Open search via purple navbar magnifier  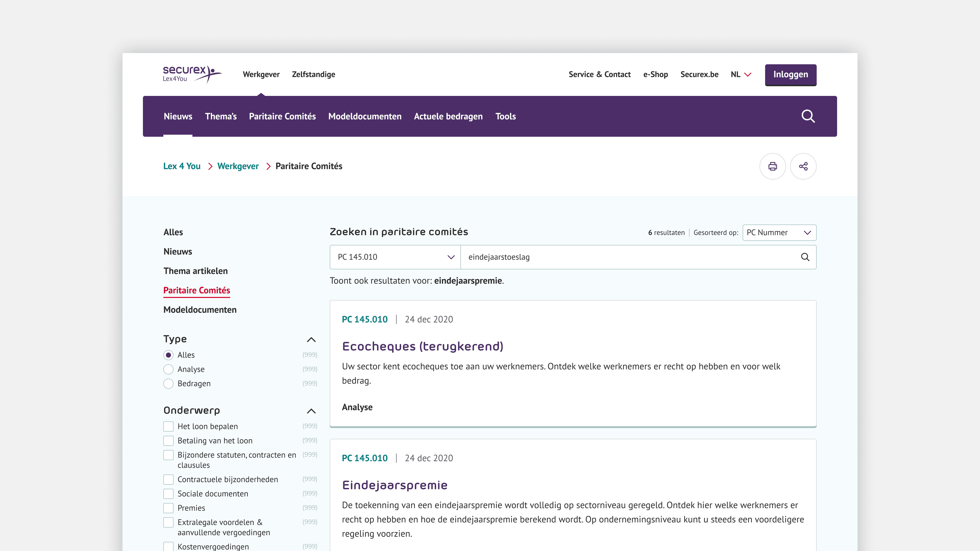coord(808,116)
